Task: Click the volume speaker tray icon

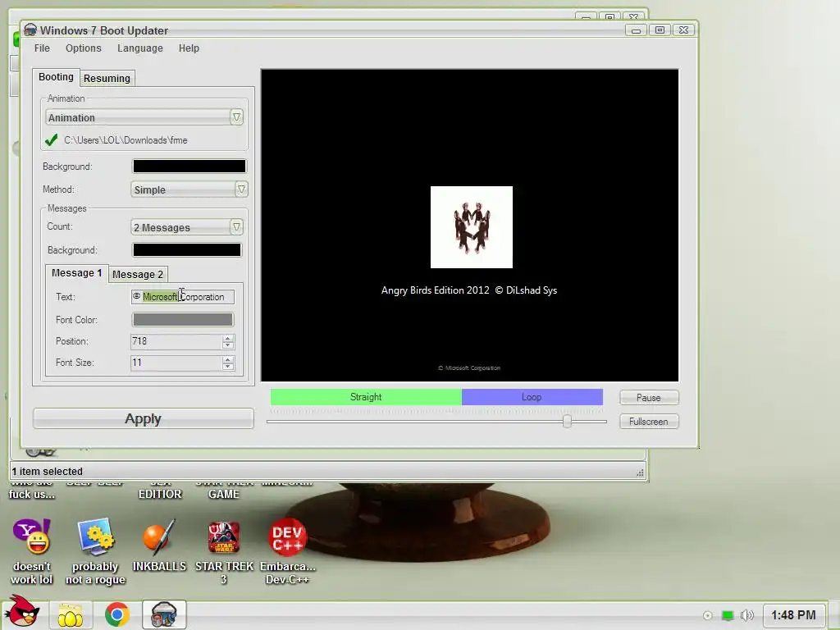Action: click(x=746, y=615)
